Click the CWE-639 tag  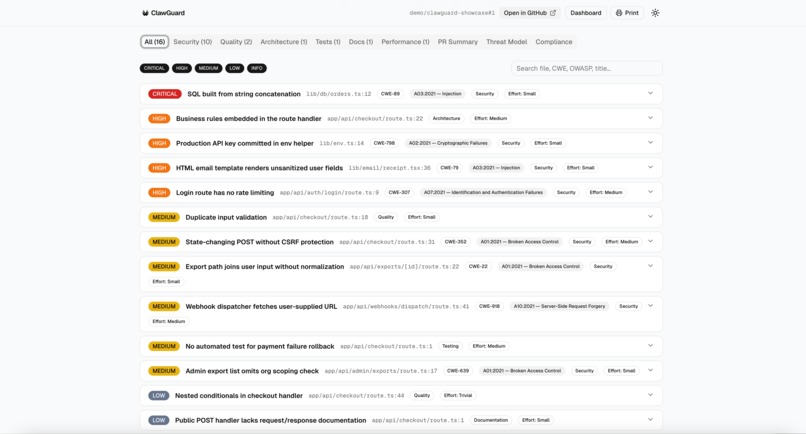(x=457, y=371)
